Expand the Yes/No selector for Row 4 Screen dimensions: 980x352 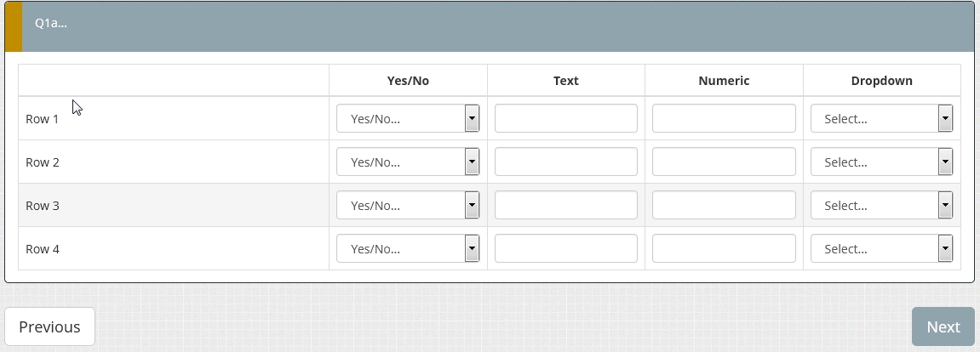pyautogui.click(x=408, y=249)
